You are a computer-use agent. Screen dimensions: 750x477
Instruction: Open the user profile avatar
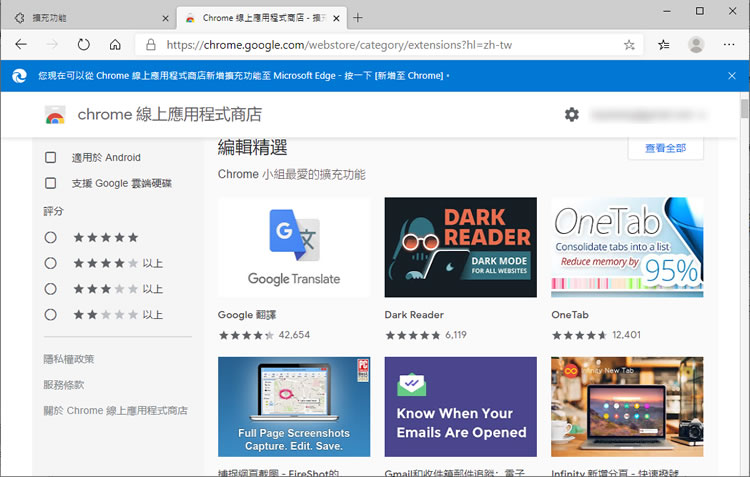(696, 44)
